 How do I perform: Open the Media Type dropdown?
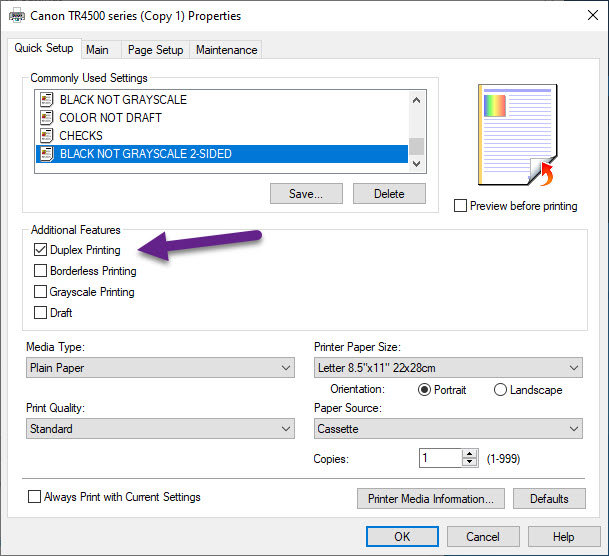pyautogui.click(x=160, y=368)
